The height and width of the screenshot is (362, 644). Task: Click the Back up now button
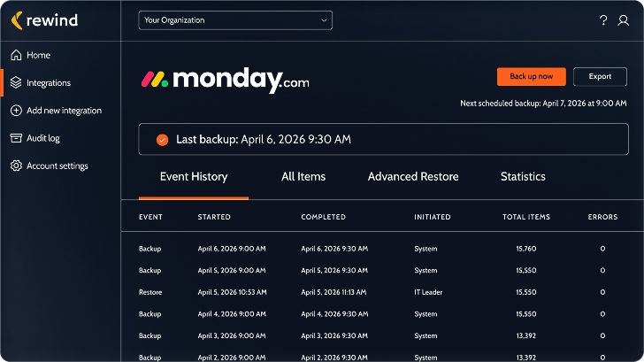point(531,76)
